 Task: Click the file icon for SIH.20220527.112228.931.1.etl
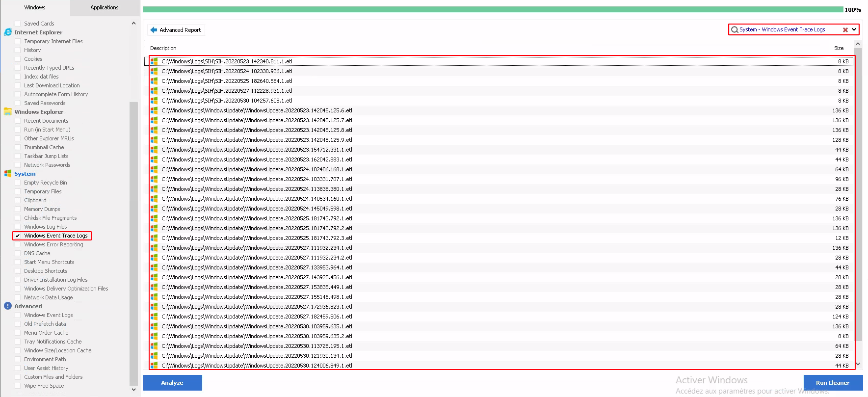coord(154,91)
